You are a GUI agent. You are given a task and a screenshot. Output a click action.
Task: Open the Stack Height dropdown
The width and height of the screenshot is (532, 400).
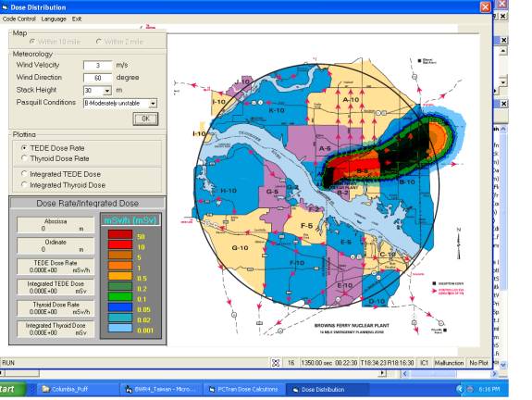[107, 91]
